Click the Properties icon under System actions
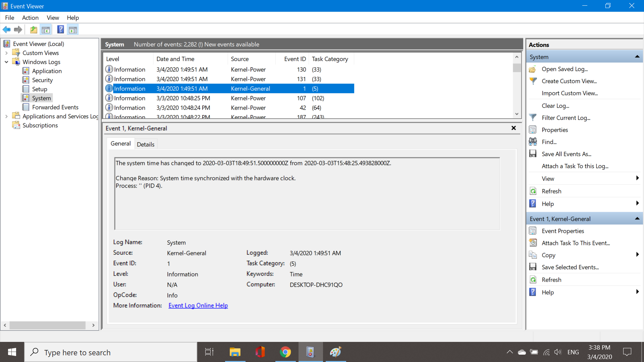This screenshot has width=644, height=362. [x=533, y=130]
